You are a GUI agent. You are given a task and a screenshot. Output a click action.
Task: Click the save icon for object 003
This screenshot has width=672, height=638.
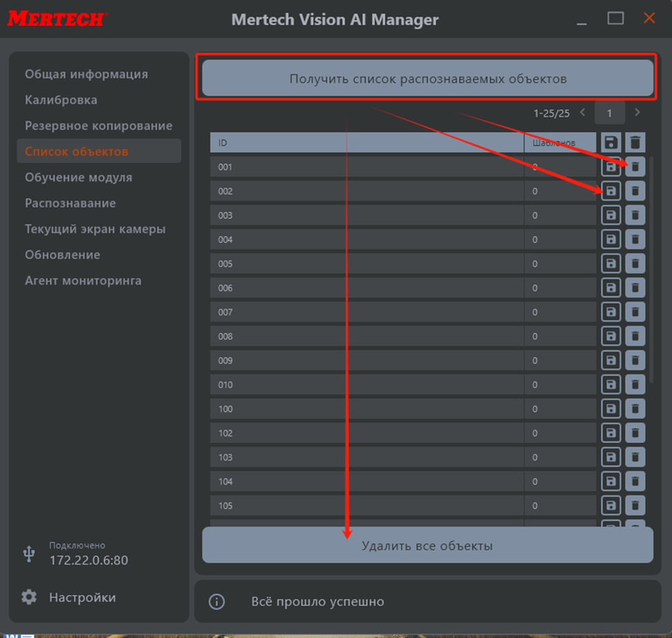coord(611,215)
